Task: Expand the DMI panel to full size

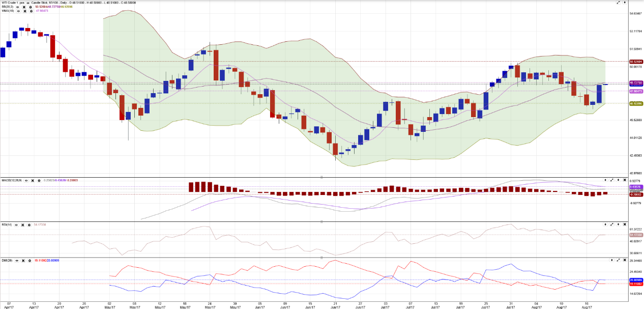Action: tap(618, 260)
